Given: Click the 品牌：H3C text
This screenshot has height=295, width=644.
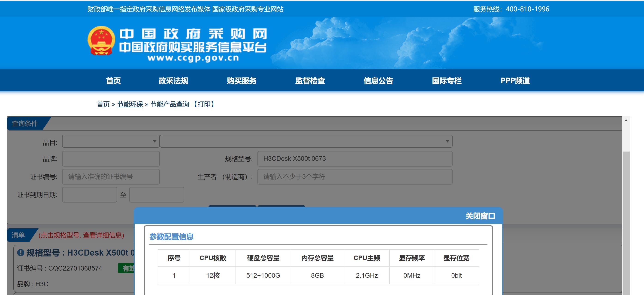Looking at the screenshot, I should 33,284.
